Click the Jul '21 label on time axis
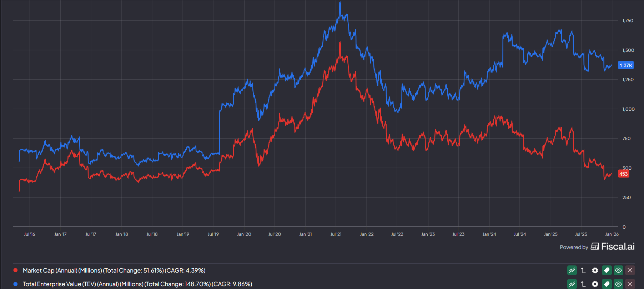The height and width of the screenshot is (289, 644). (336, 234)
